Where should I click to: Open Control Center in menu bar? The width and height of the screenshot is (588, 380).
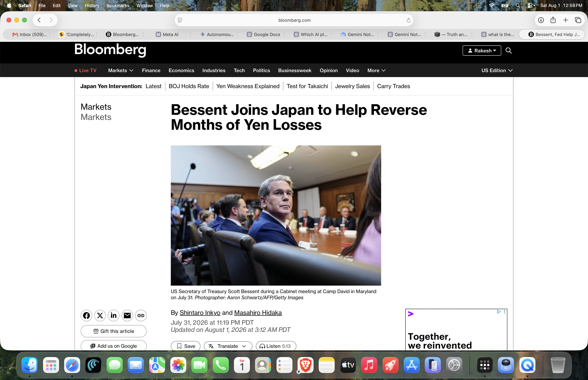[x=530, y=5]
